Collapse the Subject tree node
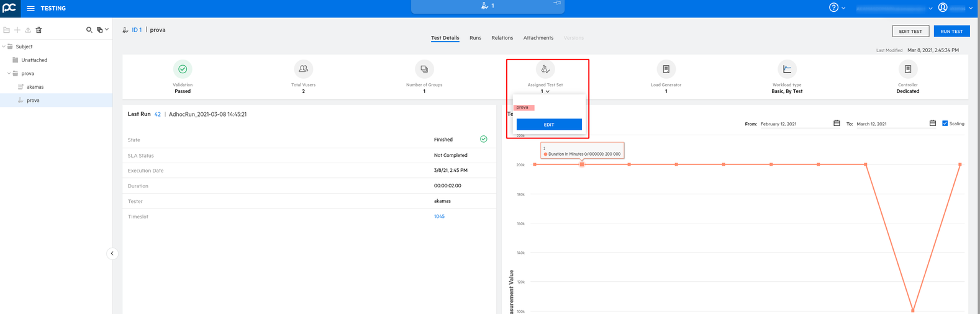Viewport: 980px width, 314px height. (4, 47)
